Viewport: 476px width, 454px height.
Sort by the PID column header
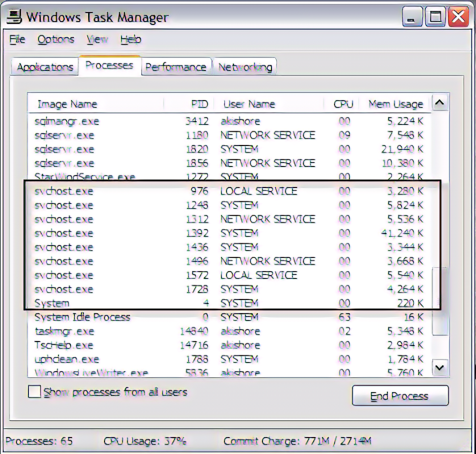(189, 104)
